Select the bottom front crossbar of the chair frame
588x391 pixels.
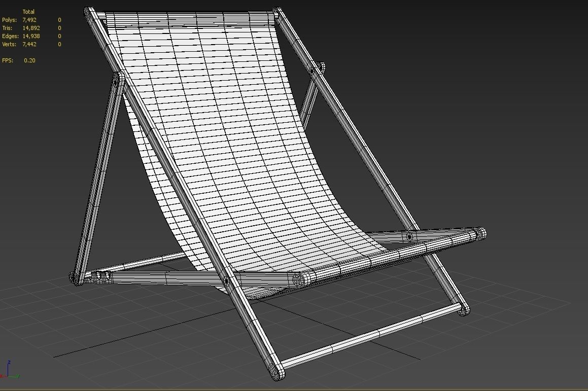(371, 335)
